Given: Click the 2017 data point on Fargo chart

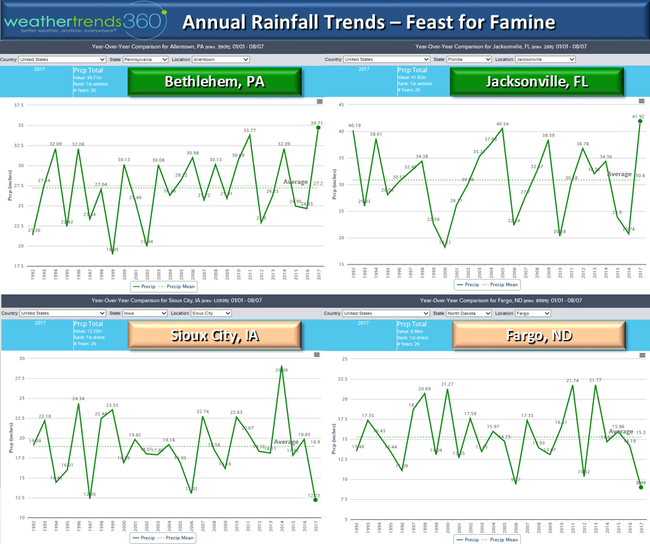Looking at the screenshot, I should (637, 484).
